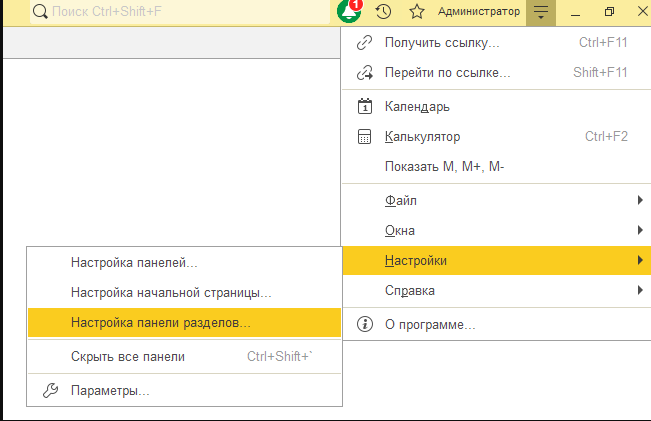Select Настройка панели разделов item
Viewport: 651px width, 421px height.
[184, 323]
